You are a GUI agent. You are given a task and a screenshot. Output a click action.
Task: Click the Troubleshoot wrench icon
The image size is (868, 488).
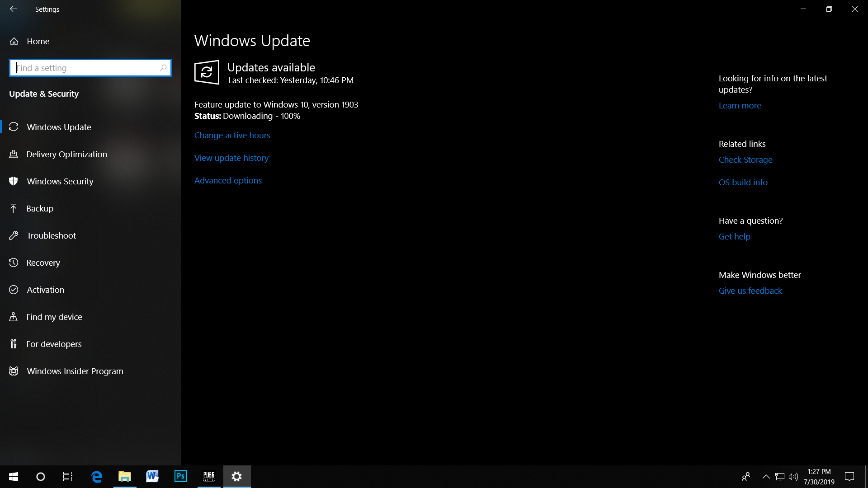tap(14, 235)
